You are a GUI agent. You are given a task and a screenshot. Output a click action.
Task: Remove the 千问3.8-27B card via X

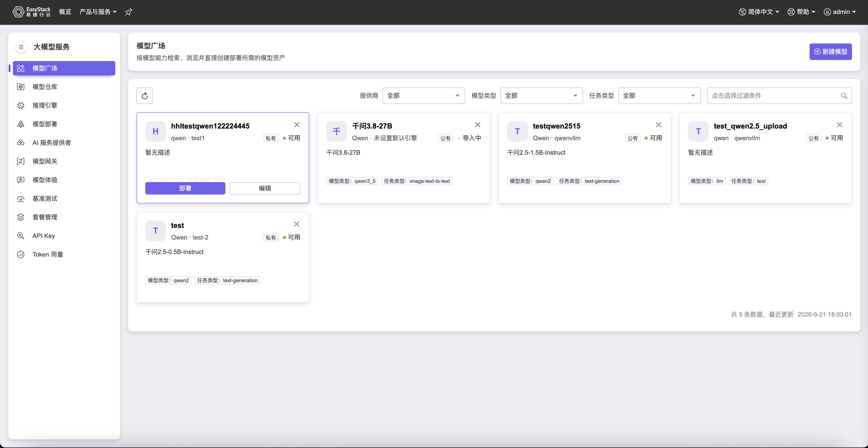(477, 125)
